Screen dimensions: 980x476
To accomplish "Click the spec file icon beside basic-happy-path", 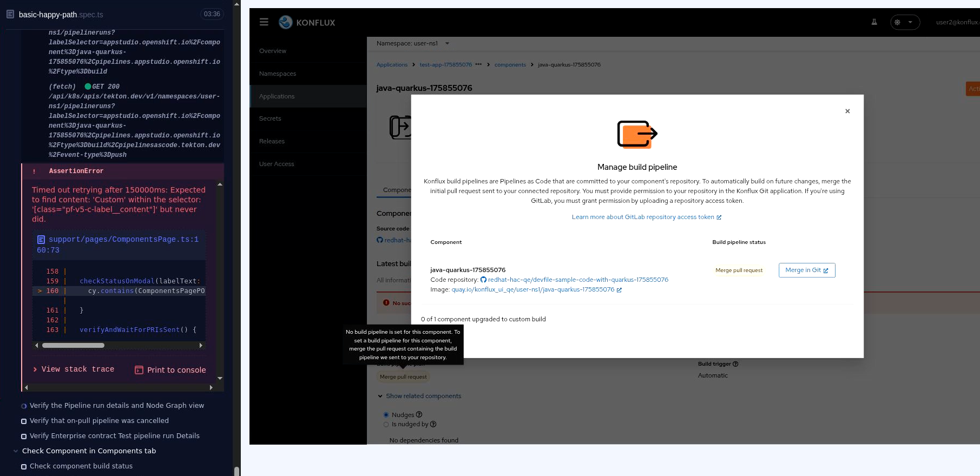I will click(10, 14).
